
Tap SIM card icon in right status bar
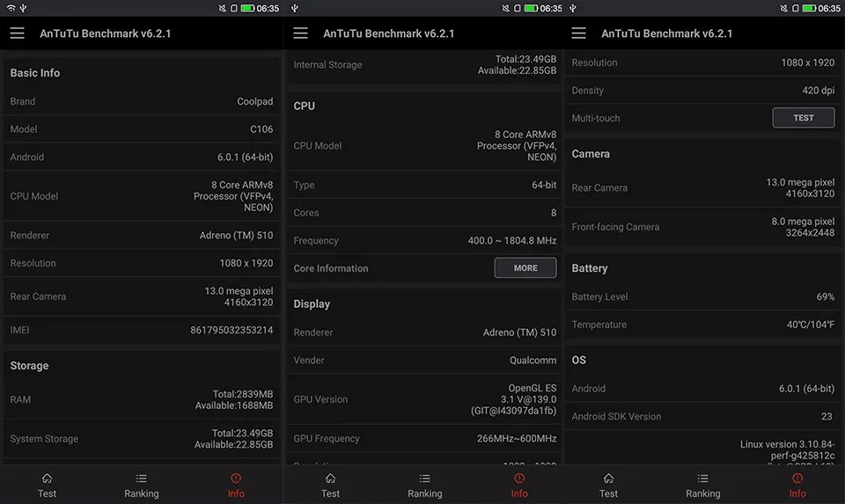796,8
